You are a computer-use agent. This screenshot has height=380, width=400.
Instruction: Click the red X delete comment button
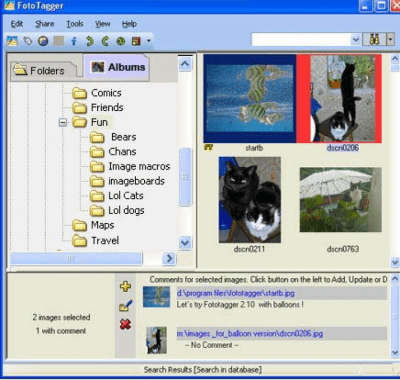(x=125, y=324)
